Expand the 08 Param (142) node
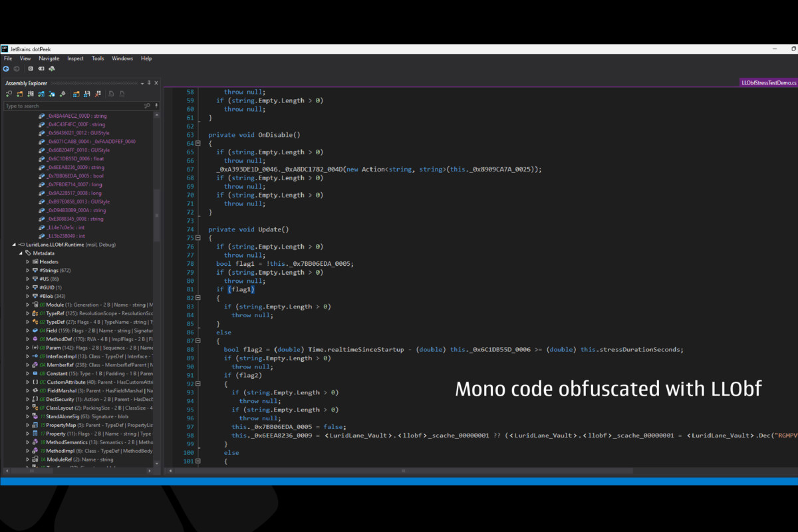798x532 pixels. [27, 348]
